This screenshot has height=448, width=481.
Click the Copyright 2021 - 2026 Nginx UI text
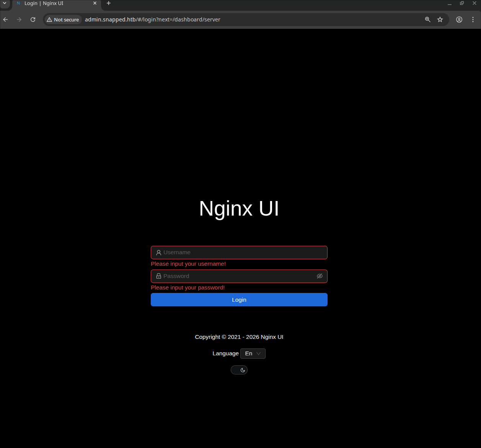pyautogui.click(x=239, y=337)
